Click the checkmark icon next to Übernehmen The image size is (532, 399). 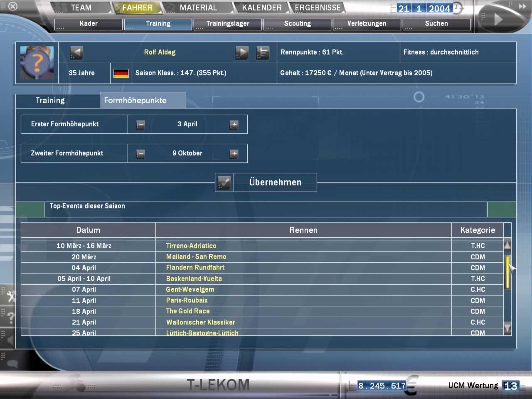tap(224, 182)
